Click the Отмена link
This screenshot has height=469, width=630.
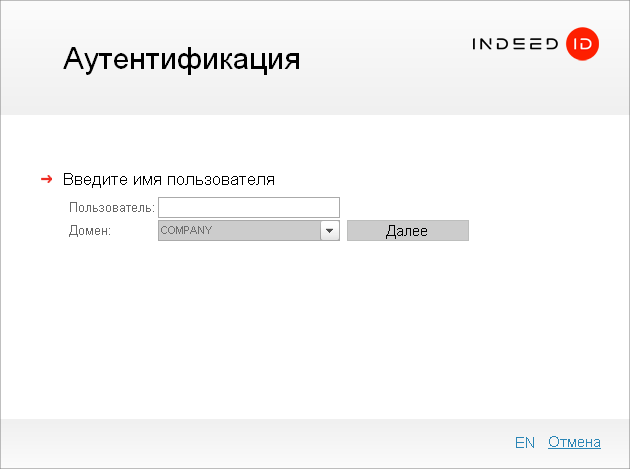[x=574, y=442]
